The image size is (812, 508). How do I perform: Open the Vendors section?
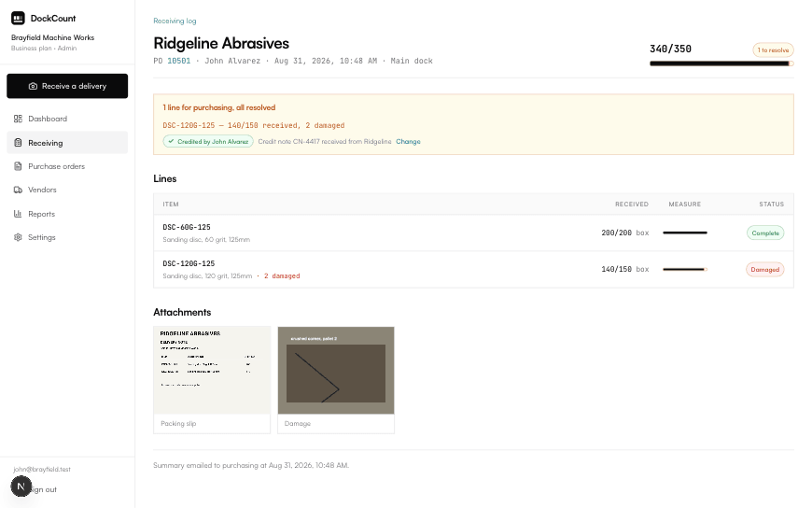(67, 190)
